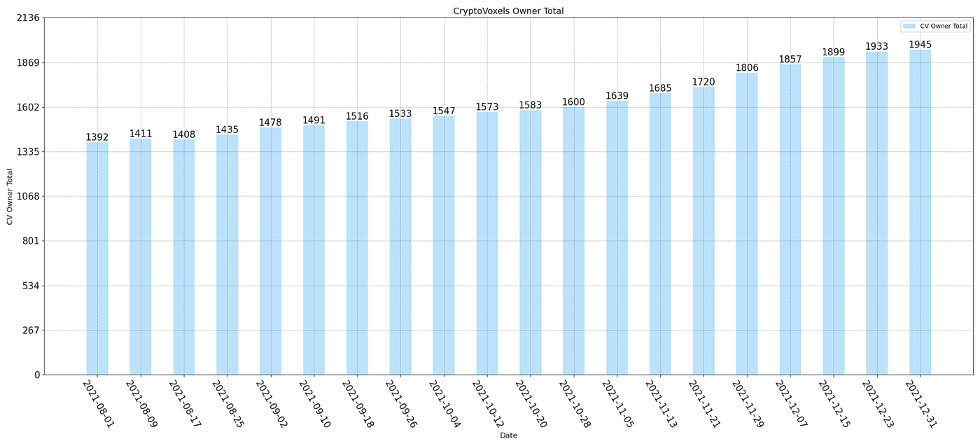The width and height of the screenshot is (980, 446).
Task: Click the bar value label 1547
Action: click(x=444, y=111)
